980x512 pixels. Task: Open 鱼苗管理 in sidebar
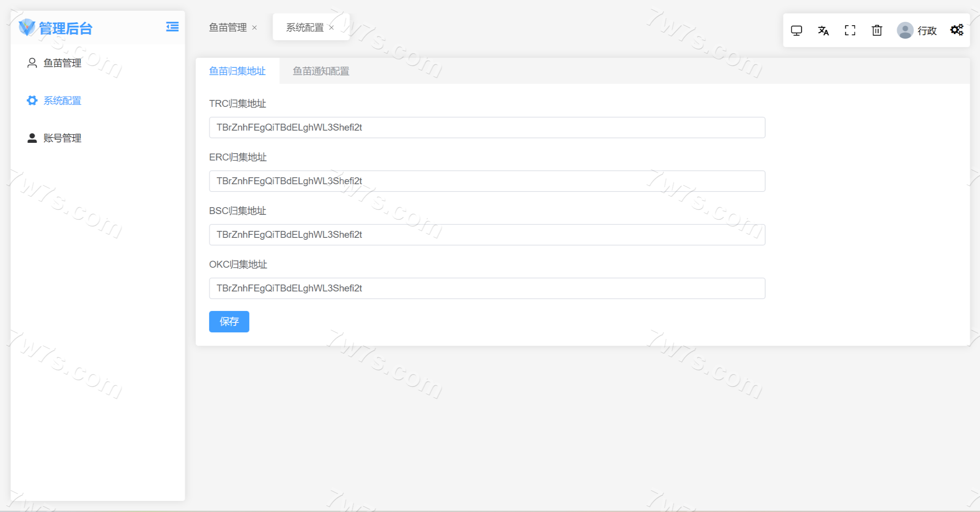tap(62, 63)
